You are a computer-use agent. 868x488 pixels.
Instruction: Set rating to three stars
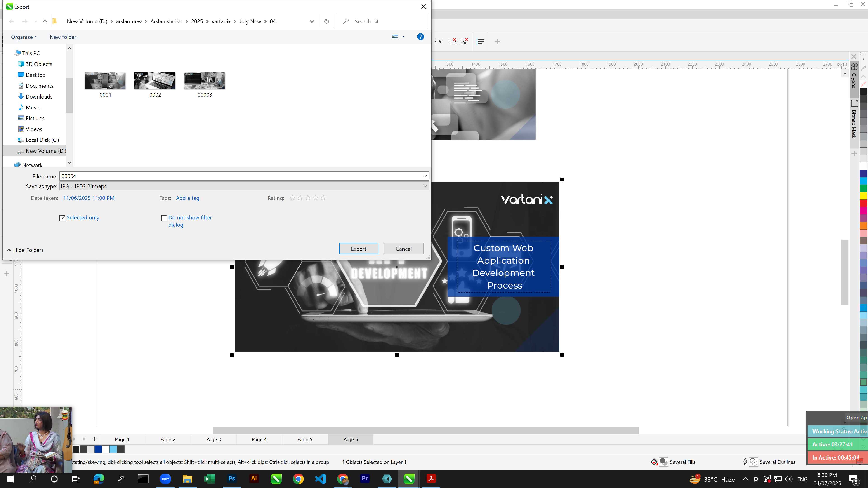(x=308, y=198)
